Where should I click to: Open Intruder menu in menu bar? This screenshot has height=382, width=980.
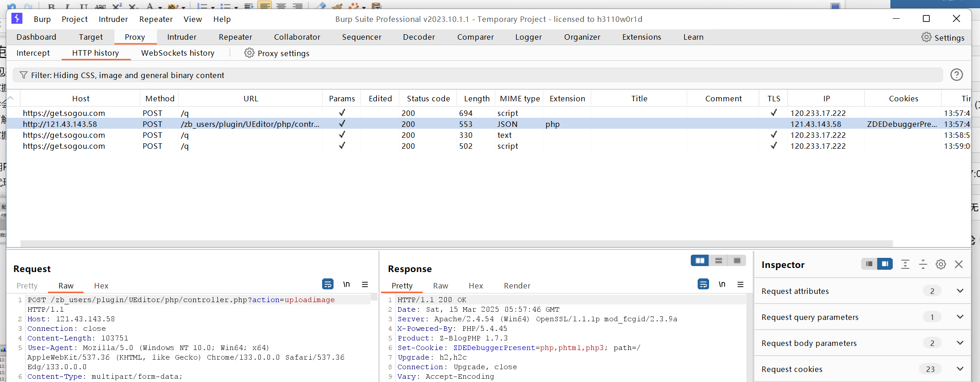(x=113, y=19)
